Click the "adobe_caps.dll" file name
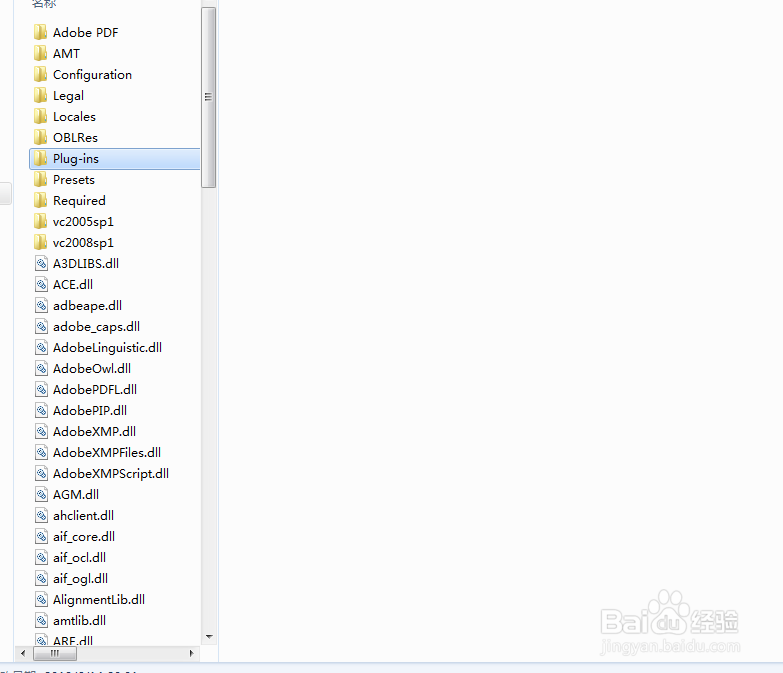The width and height of the screenshot is (783, 673). (96, 327)
